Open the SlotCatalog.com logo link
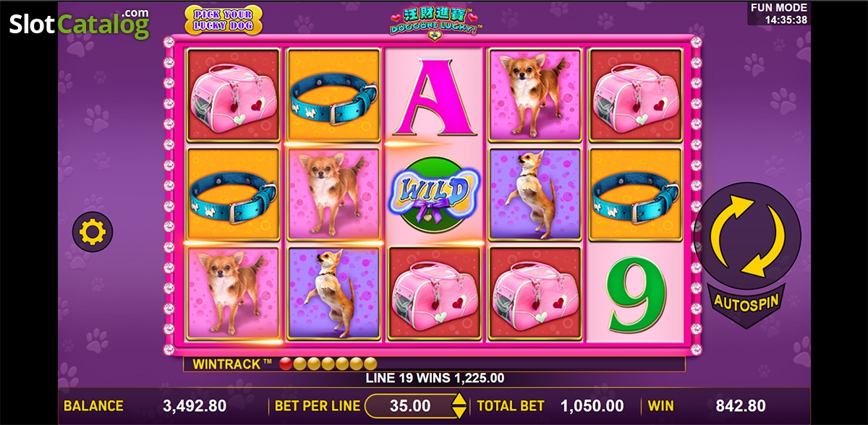The image size is (868, 425). click(79, 23)
